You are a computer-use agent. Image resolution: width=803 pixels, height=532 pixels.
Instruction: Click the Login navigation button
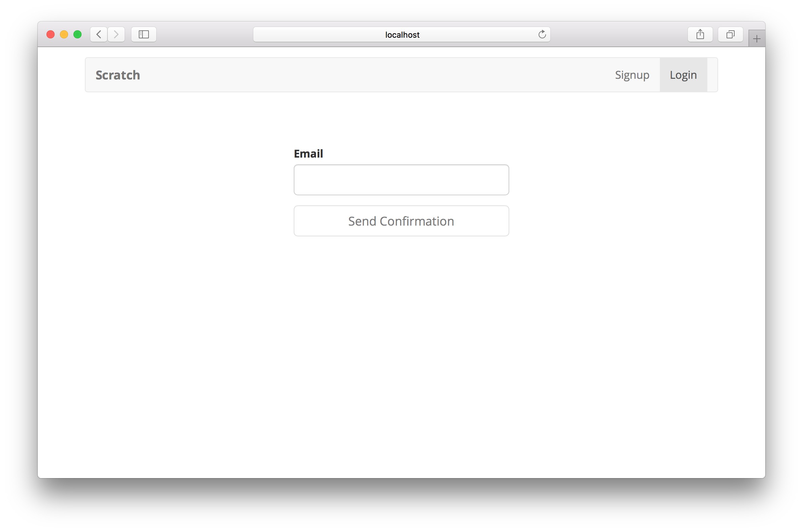684,74
